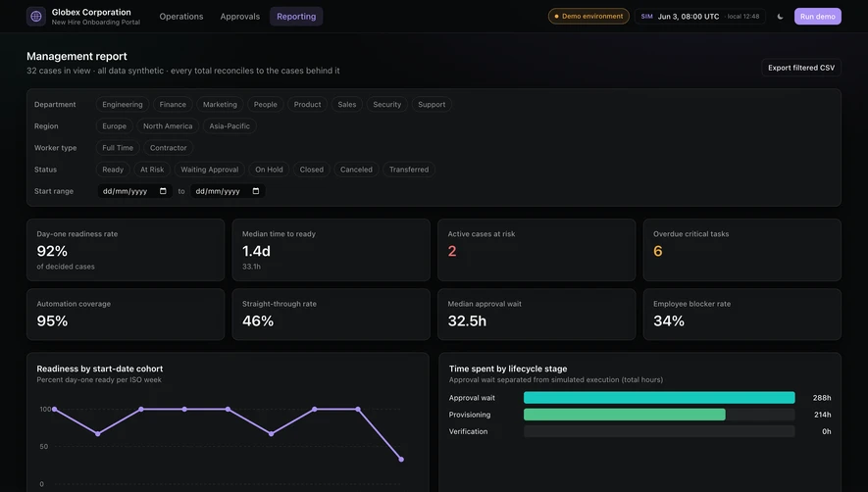Filter by On Hold status
This screenshot has height=492, width=868.
click(269, 170)
